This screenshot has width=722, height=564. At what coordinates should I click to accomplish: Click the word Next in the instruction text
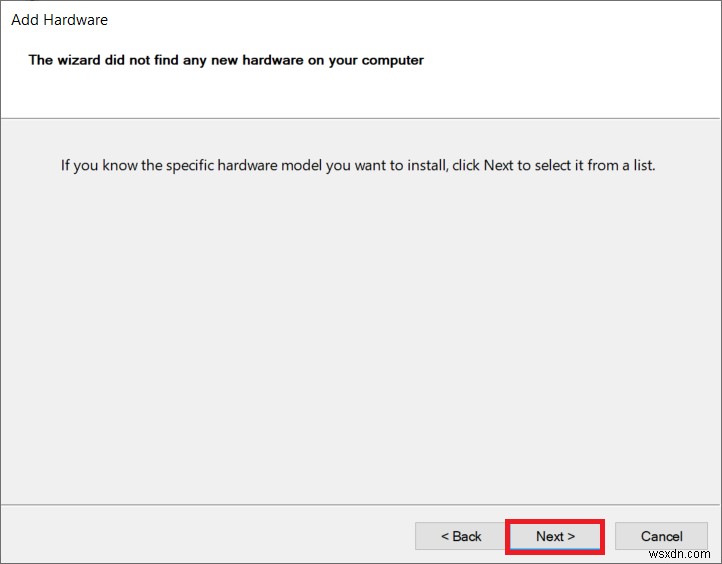pos(498,165)
